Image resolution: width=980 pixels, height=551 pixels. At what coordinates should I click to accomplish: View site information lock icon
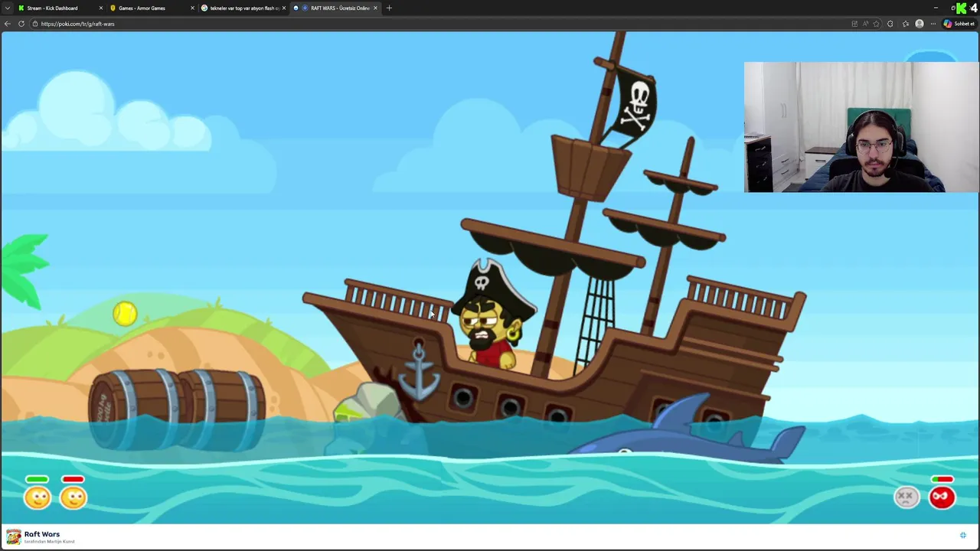34,24
